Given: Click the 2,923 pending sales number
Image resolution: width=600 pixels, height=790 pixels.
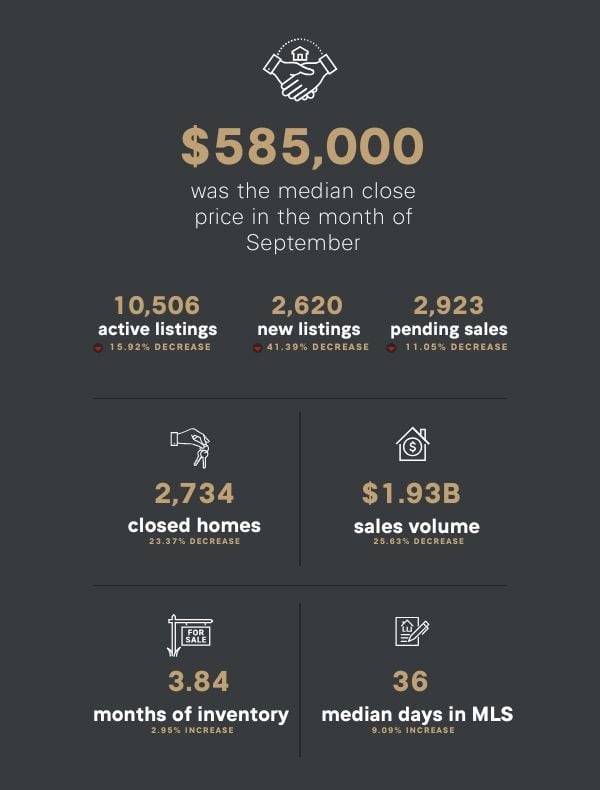Looking at the screenshot, I should 448,305.
